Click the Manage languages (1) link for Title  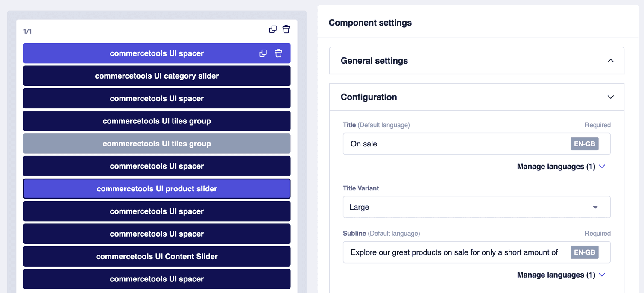click(x=556, y=166)
